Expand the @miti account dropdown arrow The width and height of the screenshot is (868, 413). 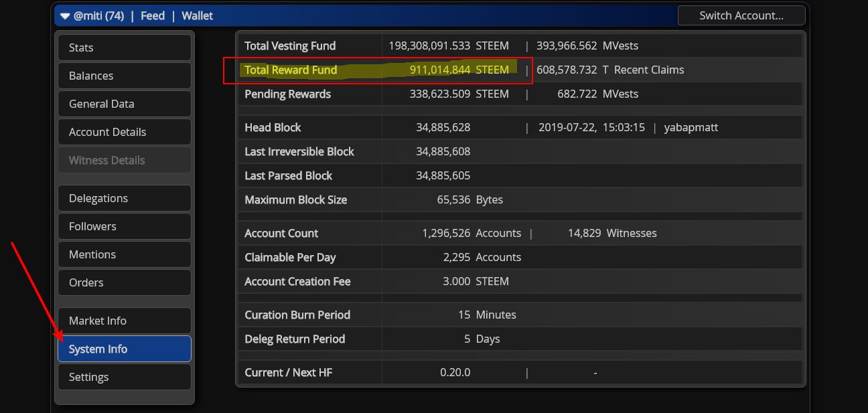point(65,15)
